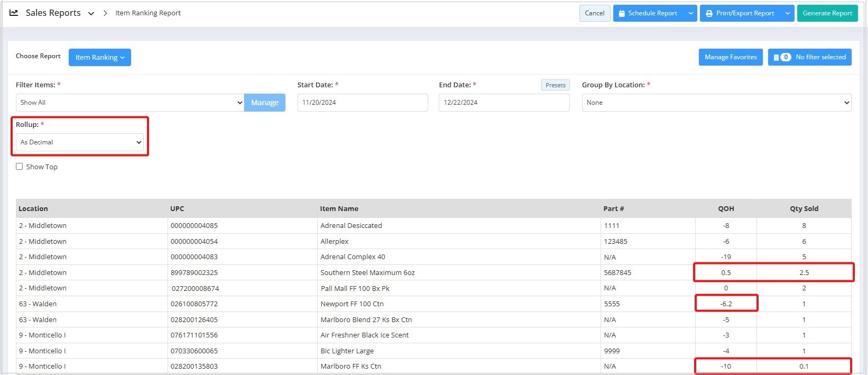Image resolution: width=868 pixels, height=375 pixels.
Task: Click the breadcrumb arrow before Item Ranking Report
Action: pyautogui.click(x=105, y=13)
